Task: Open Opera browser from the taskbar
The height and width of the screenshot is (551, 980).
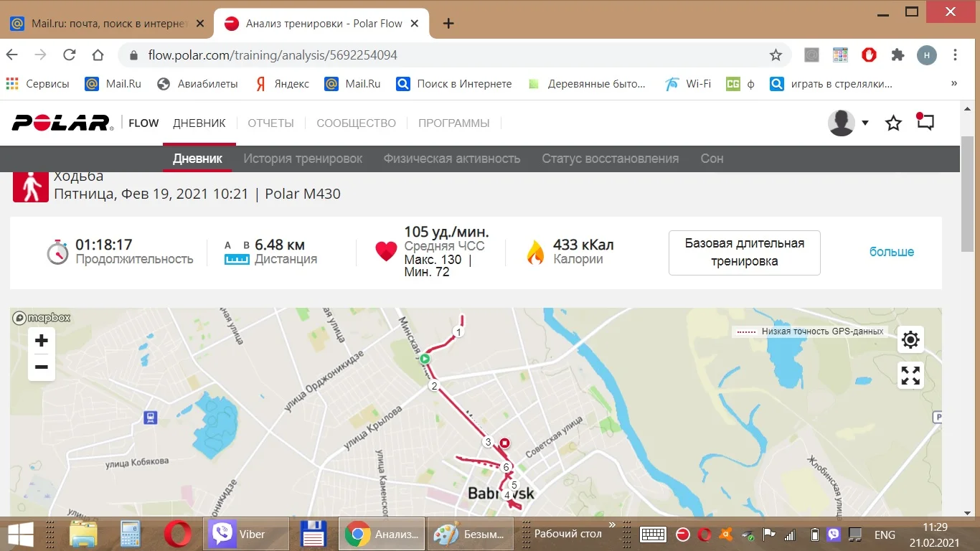Action: pos(177,534)
